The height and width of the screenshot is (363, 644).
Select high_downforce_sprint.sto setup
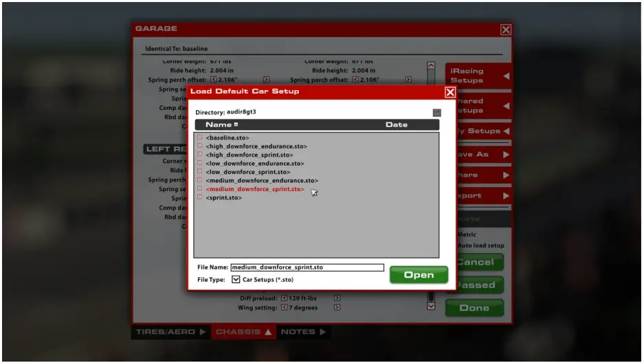tap(249, 155)
